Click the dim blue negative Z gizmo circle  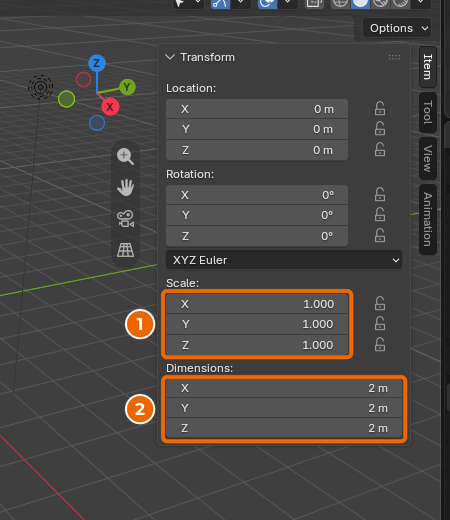[97, 123]
